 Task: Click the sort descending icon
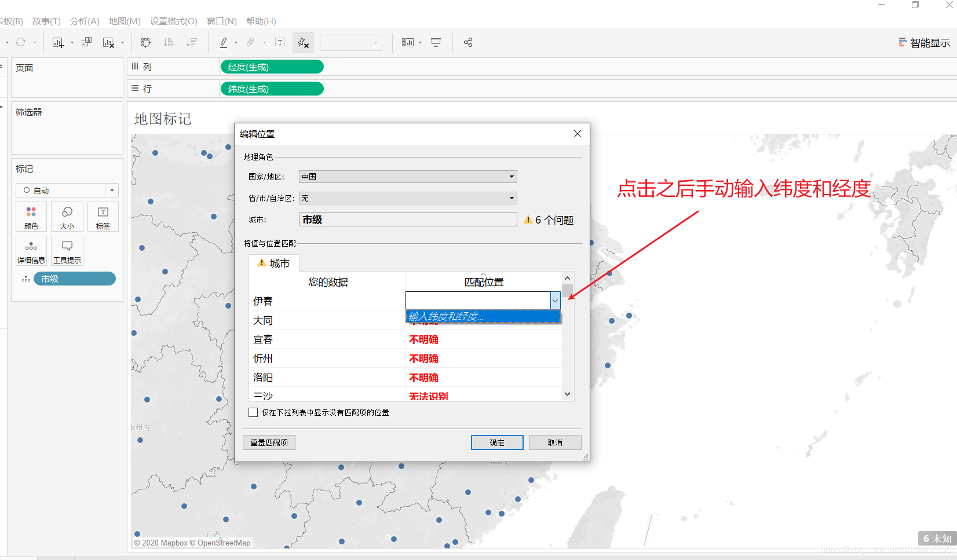tap(192, 42)
